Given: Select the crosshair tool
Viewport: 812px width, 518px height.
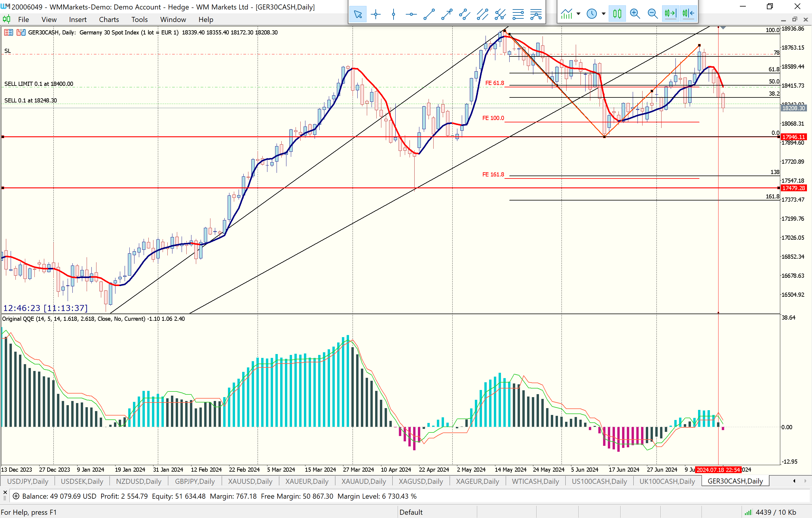Looking at the screenshot, I should tap(375, 14).
